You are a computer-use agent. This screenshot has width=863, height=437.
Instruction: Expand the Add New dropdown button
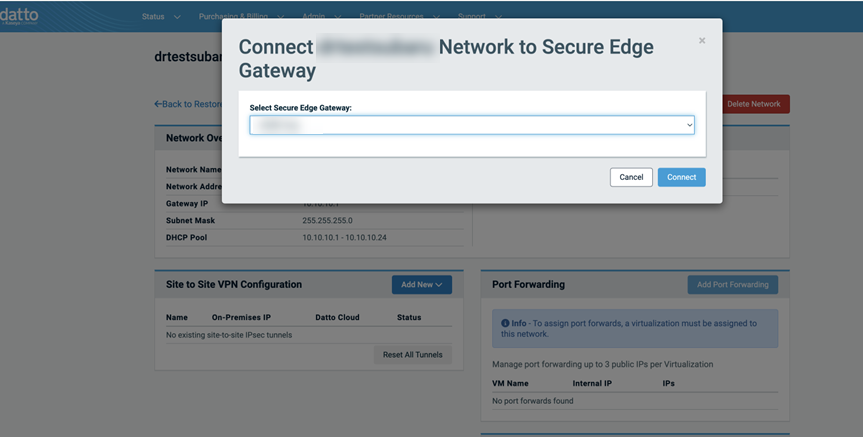422,285
